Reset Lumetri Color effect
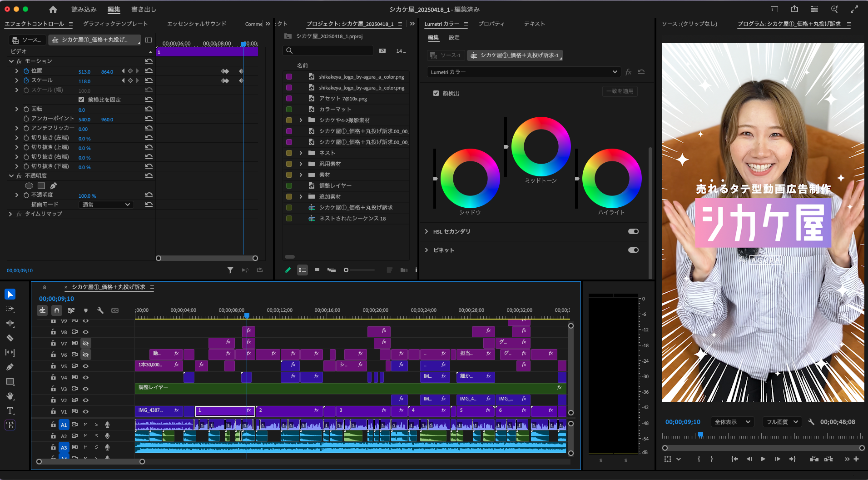This screenshot has width=868, height=480. (x=641, y=72)
